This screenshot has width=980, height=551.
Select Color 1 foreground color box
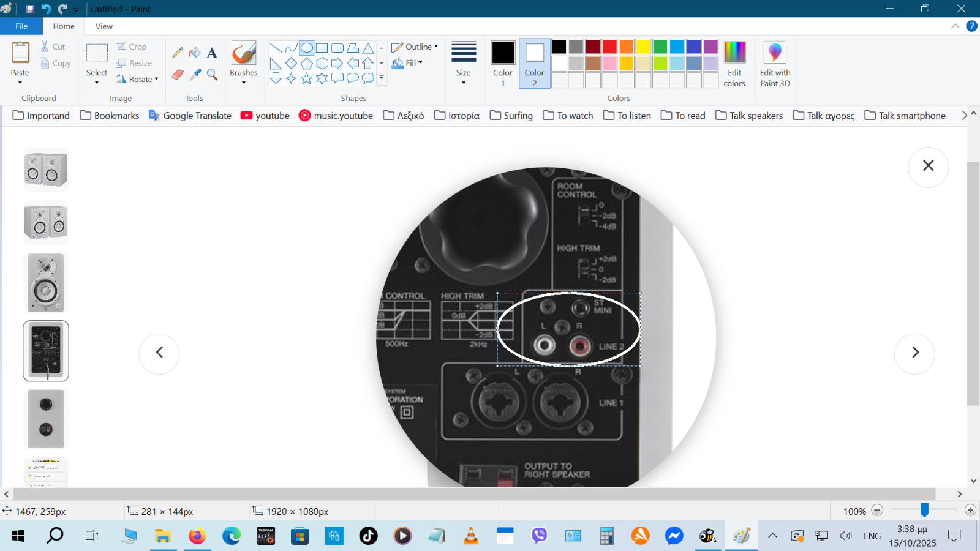[503, 64]
